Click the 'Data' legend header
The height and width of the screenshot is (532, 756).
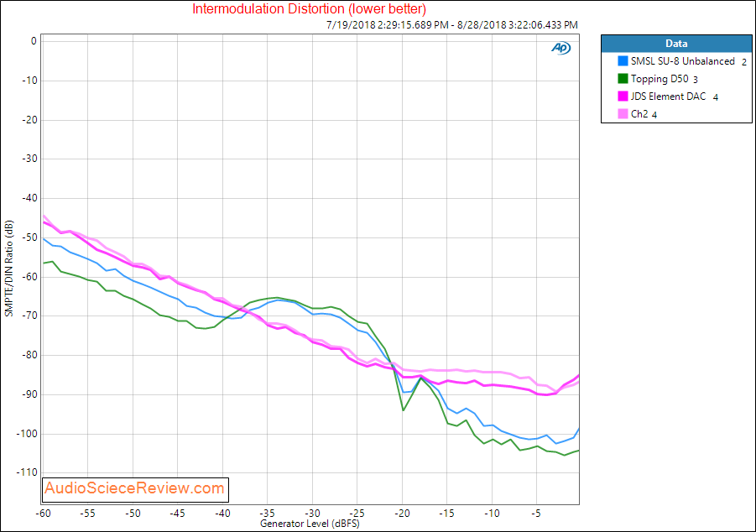[676, 44]
